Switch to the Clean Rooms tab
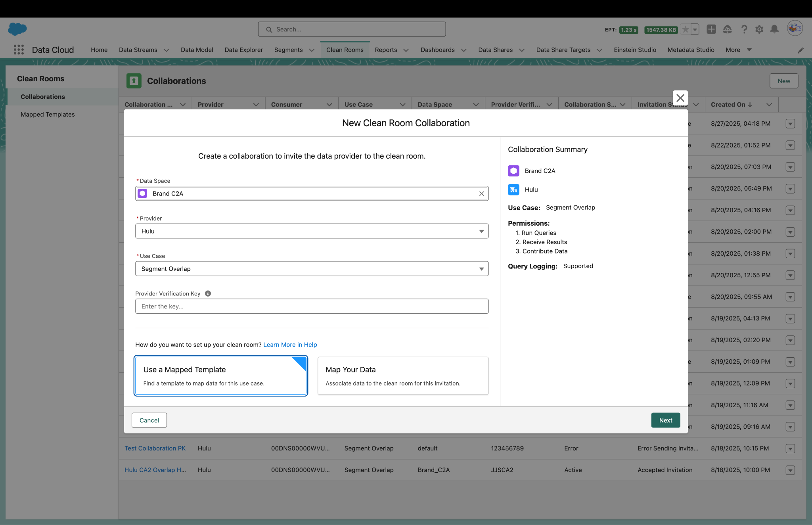This screenshot has width=812, height=525. [345, 50]
